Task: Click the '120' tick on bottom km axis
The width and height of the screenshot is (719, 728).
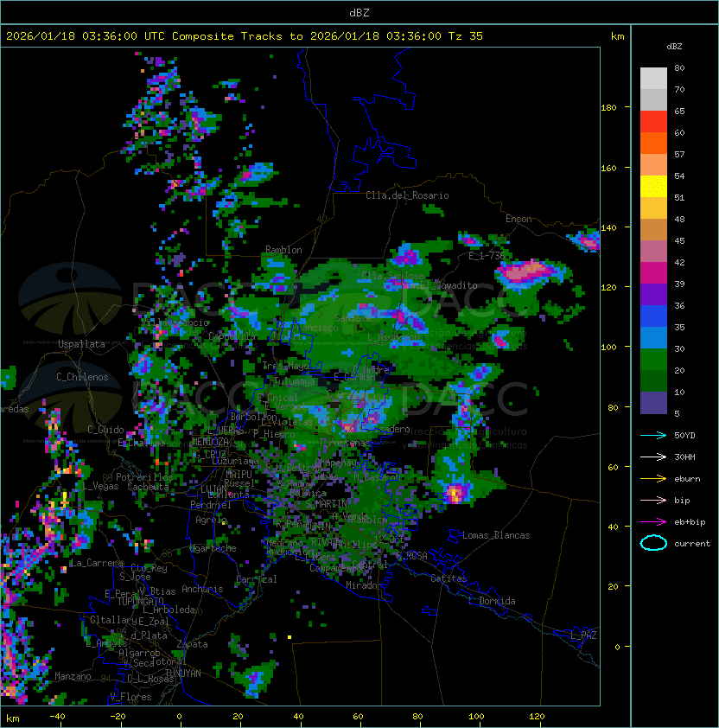Action: (x=537, y=717)
